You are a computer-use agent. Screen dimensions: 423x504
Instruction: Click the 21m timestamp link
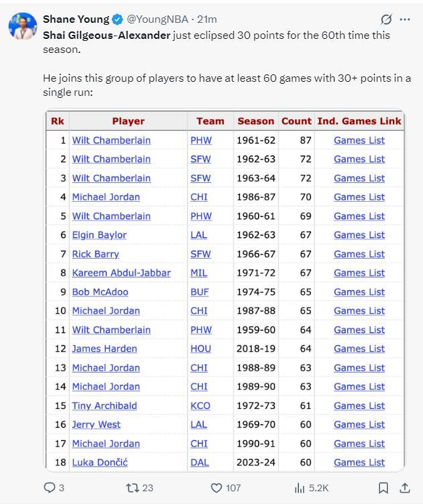(x=206, y=19)
